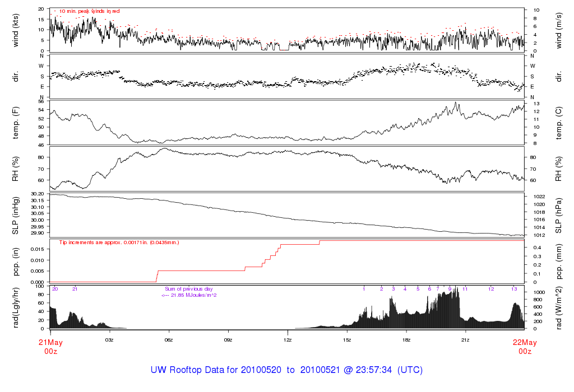Click the 'rad(Lgly/hr)' axis label
The height and width of the screenshot is (392, 574).
(x=15, y=308)
